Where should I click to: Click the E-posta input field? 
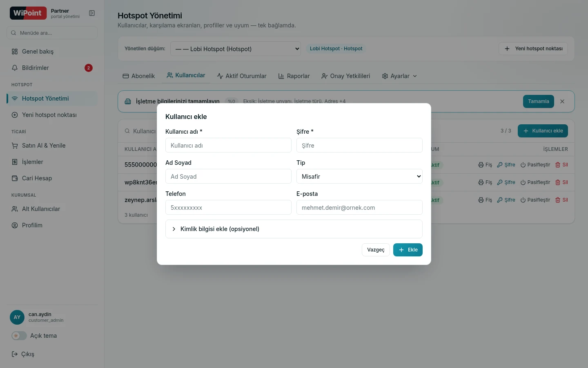(x=359, y=207)
